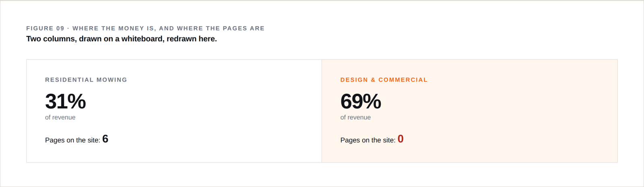Viewport: 644px width, 187px height.
Task: Click 'of revenue' under 31%
Action: click(60, 117)
